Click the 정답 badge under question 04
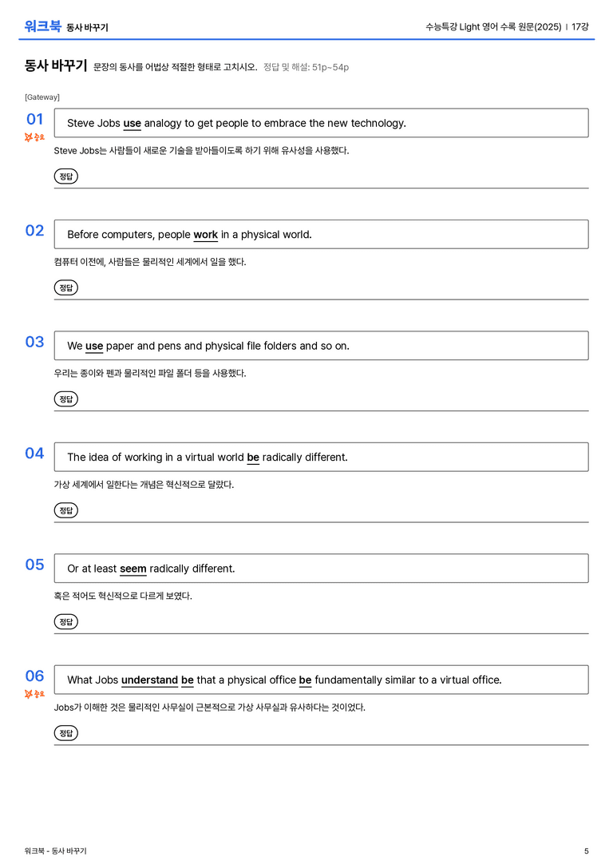The width and height of the screenshot is (613, 868). [x=65, y=510]
